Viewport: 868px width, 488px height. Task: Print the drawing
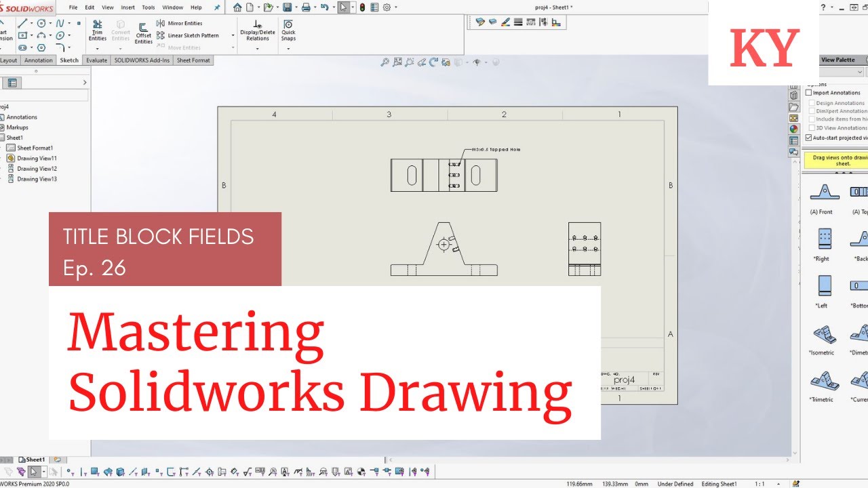[x=306, y=7]
